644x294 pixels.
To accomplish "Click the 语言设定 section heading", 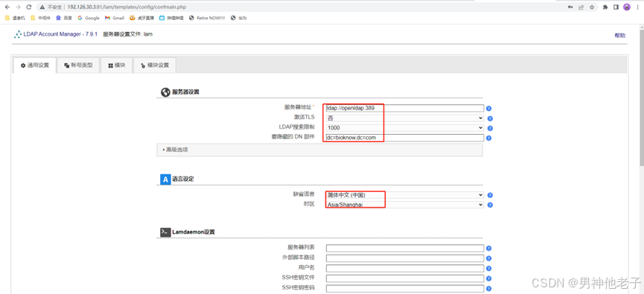I will (x=182, y=179).
